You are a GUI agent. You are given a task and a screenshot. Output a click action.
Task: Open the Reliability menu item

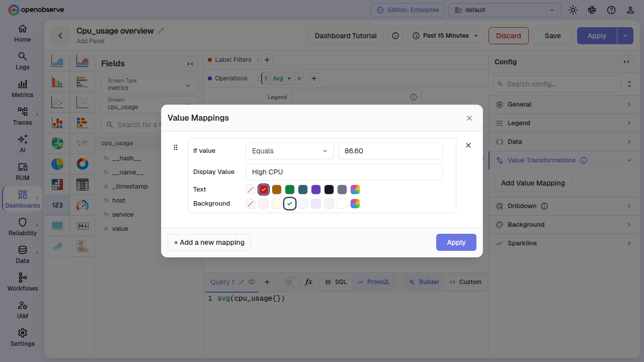23,227
